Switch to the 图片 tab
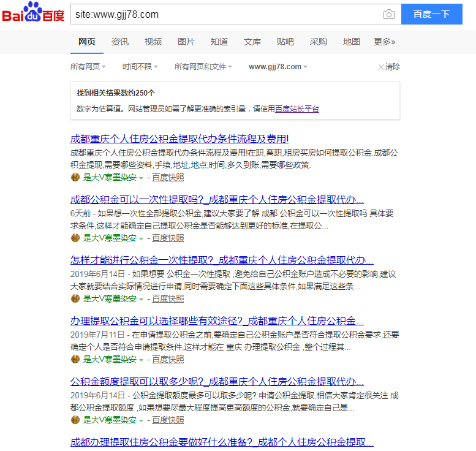Screen dimensions: 476x451 (x=186, y=42)
